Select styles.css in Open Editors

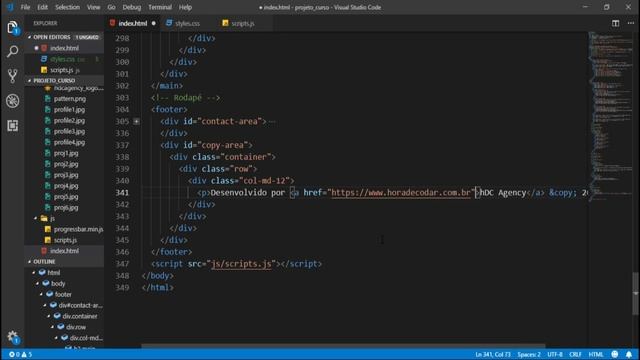tap(64, 59)
